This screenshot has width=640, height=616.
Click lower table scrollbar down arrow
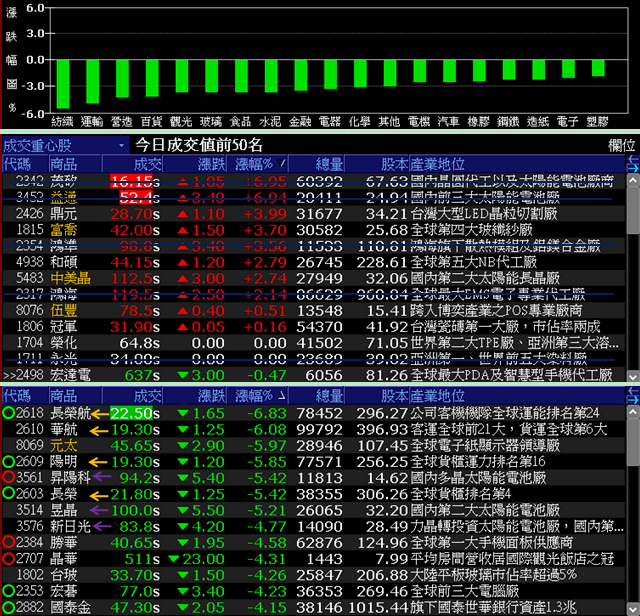pos(633,608)
